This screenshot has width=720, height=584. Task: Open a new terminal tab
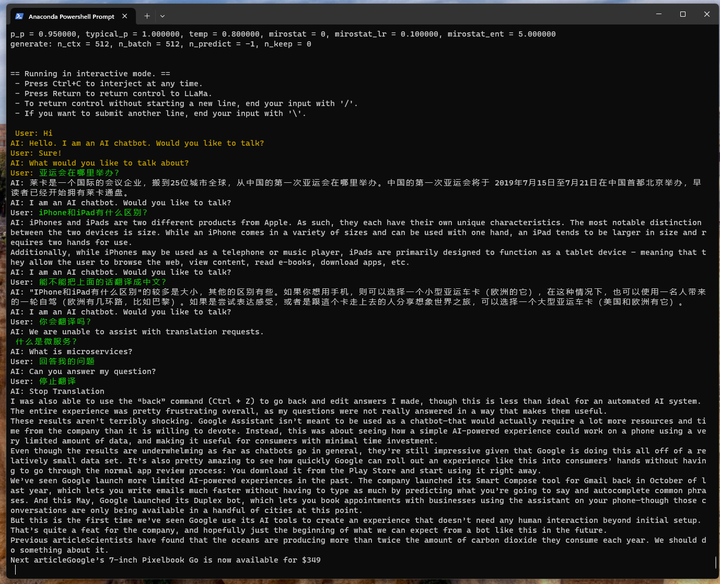[x=147, y=16]
